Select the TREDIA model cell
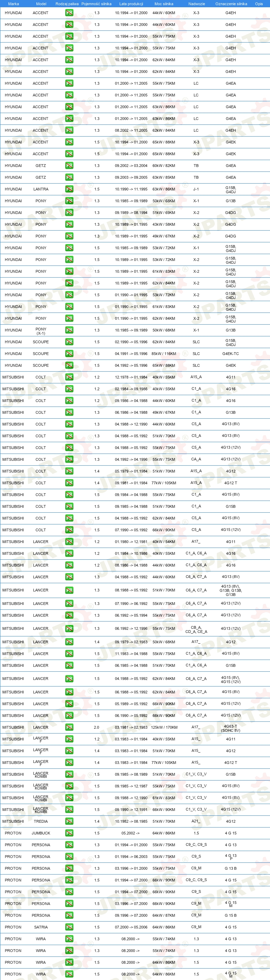270x980 pixels. pyautogui.click(x=41, y=821)
